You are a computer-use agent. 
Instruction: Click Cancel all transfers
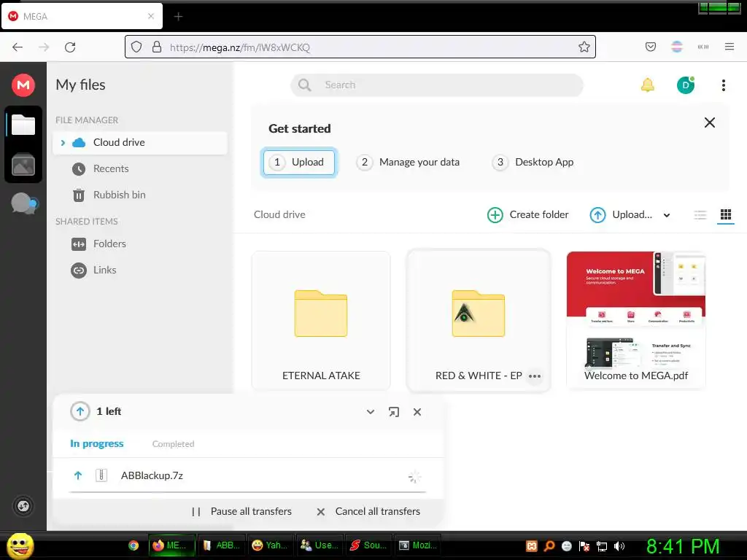pyautogui.click(x=368, y=511)
